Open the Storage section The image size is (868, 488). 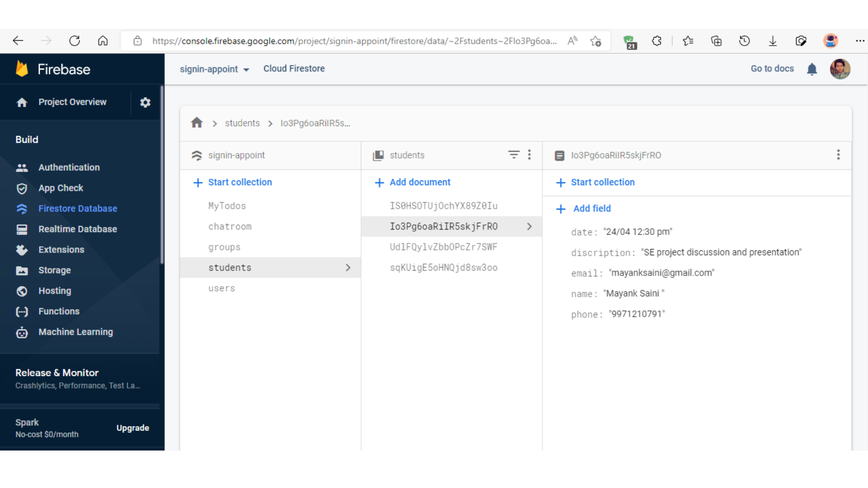click(x=55, y=270)
